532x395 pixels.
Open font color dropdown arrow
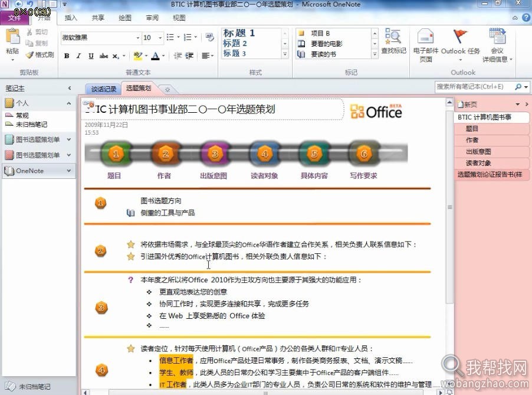(x=163, y=56)
